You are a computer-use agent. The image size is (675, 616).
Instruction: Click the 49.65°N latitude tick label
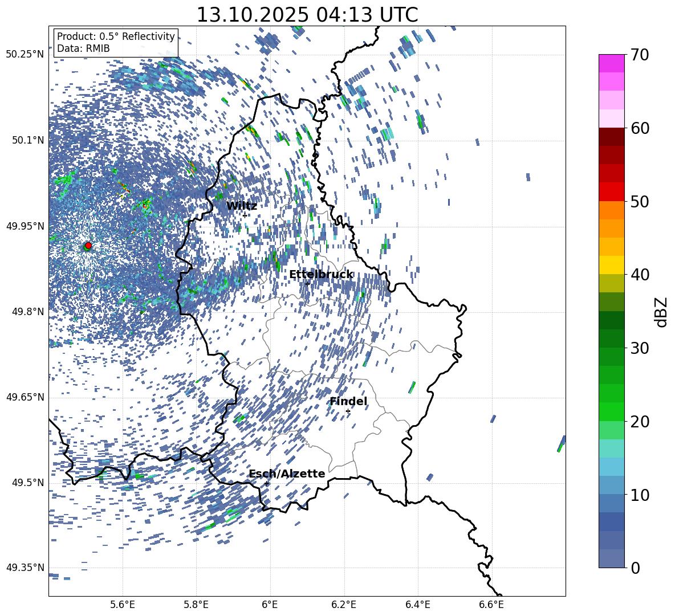coord(25,397)
